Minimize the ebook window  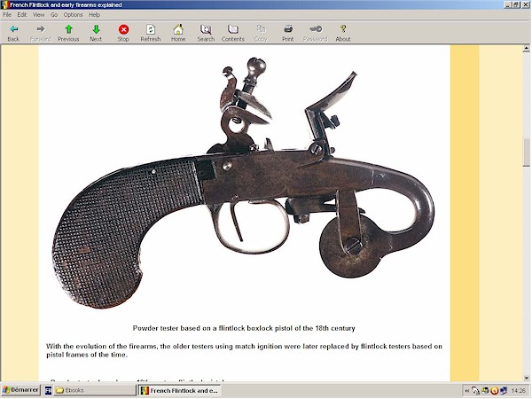pos(508,4)
